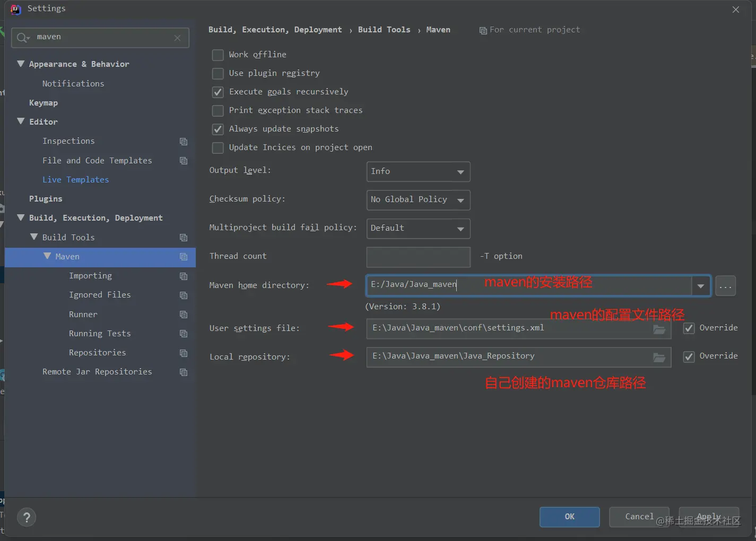Uncheck Execute goals recursively
Image resolution: width=756 pixels, height=541 pixels.
(x=218, y=92)
